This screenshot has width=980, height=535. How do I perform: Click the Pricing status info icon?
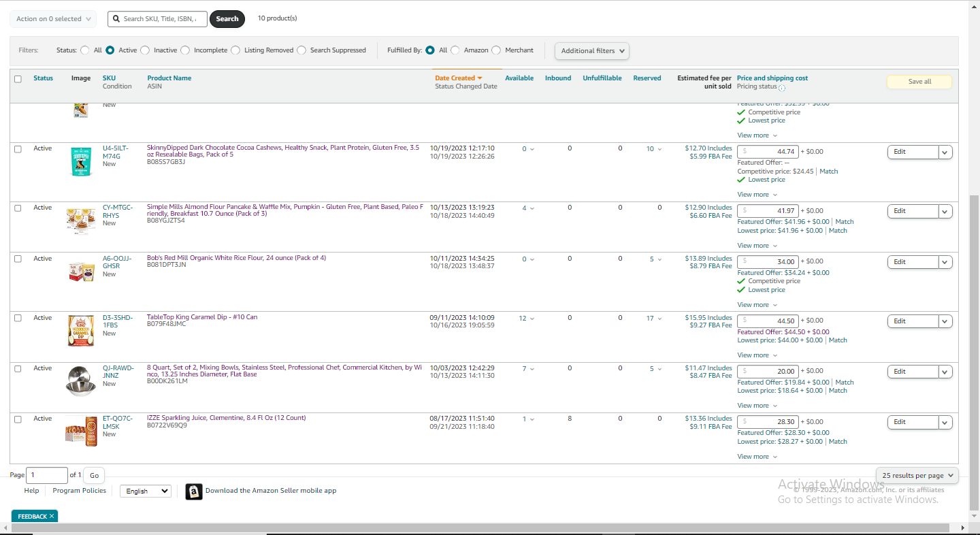click(x=782, y=88)
